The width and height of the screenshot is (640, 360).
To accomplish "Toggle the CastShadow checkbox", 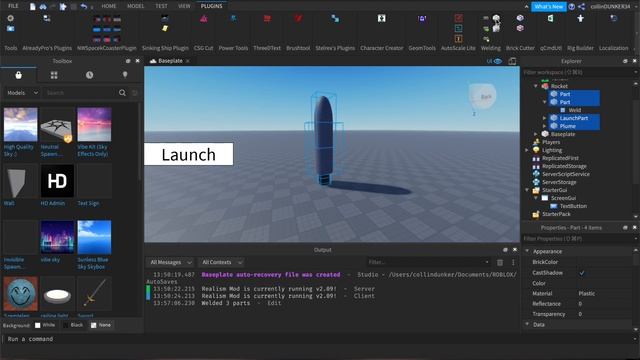I will (x=582, y=273).
